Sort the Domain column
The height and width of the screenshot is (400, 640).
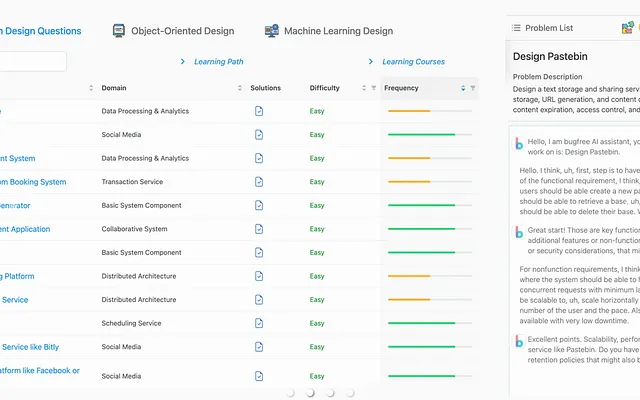click(x=240, y=88)
